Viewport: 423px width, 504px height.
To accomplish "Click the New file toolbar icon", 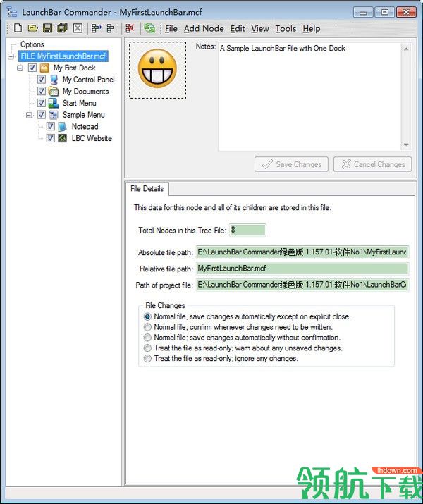I will [x=18, y=28].
